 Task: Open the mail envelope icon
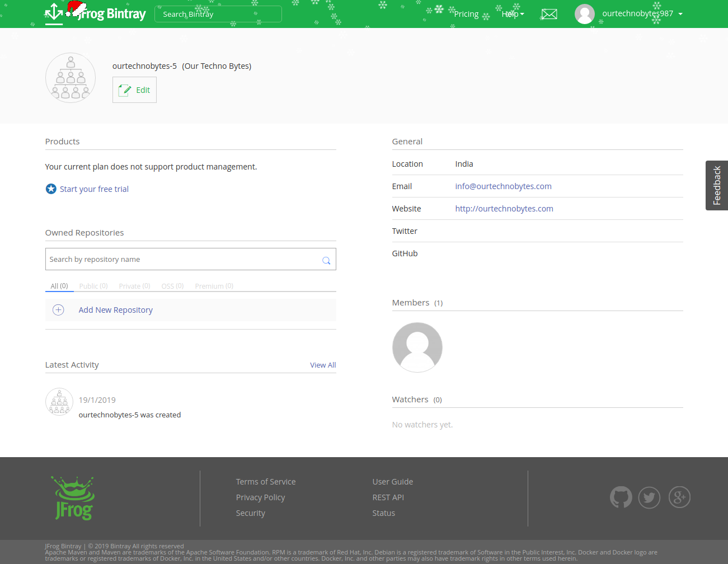click(549, 14)
